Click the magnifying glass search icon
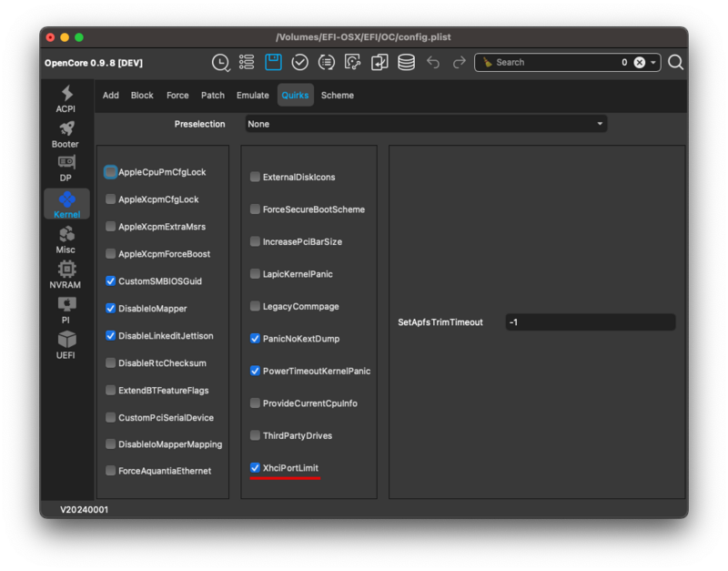 pos(675,62)
